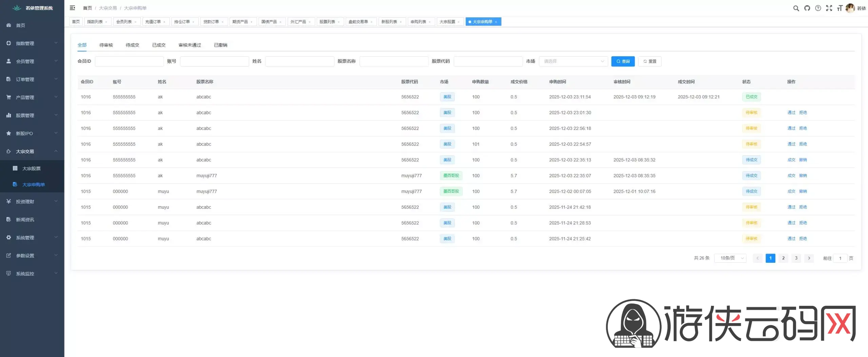Switch to the 待审核 filter tab

(106, 45)
